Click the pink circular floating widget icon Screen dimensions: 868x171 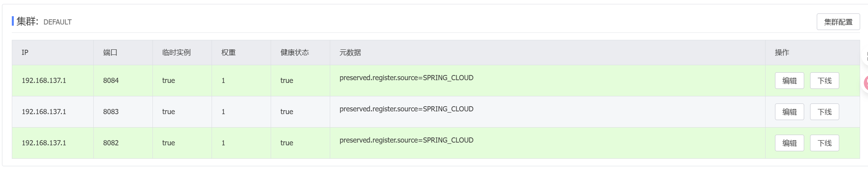pyautogui.click(x=866, y=83)
